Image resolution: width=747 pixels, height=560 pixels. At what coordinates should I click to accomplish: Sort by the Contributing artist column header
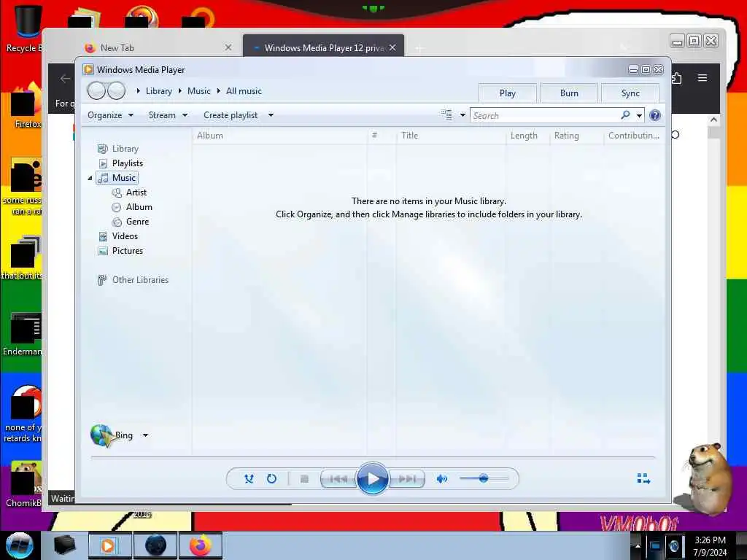point(634,136)
